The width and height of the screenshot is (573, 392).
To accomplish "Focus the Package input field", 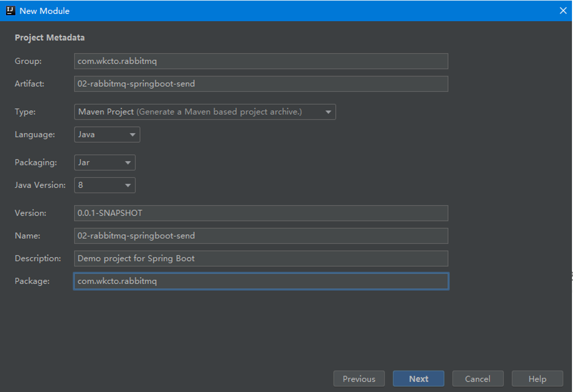I will click(x=261, y=281).
